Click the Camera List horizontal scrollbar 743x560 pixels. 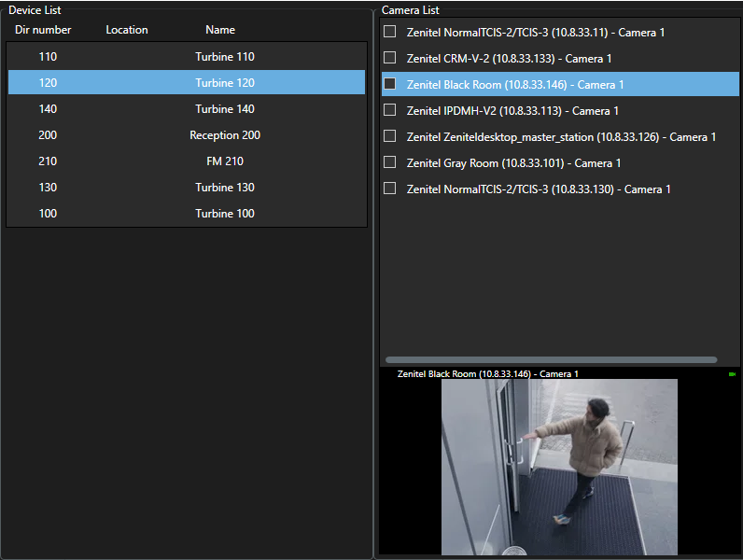pyautogui.click(x=551, y=359)
